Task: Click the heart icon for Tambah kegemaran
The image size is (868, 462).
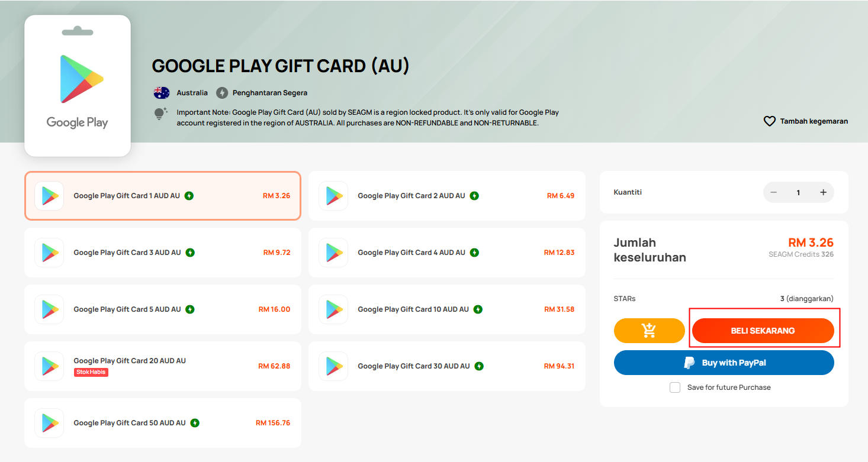Action: click(770, 121)
